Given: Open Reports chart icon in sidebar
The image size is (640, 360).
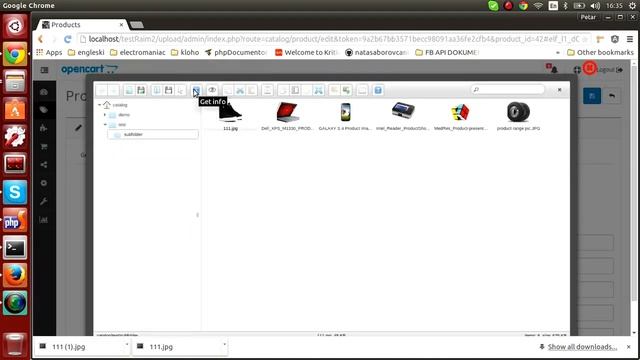Looking at the screenshot, I should pyautogui.click(x=44, y=220).
